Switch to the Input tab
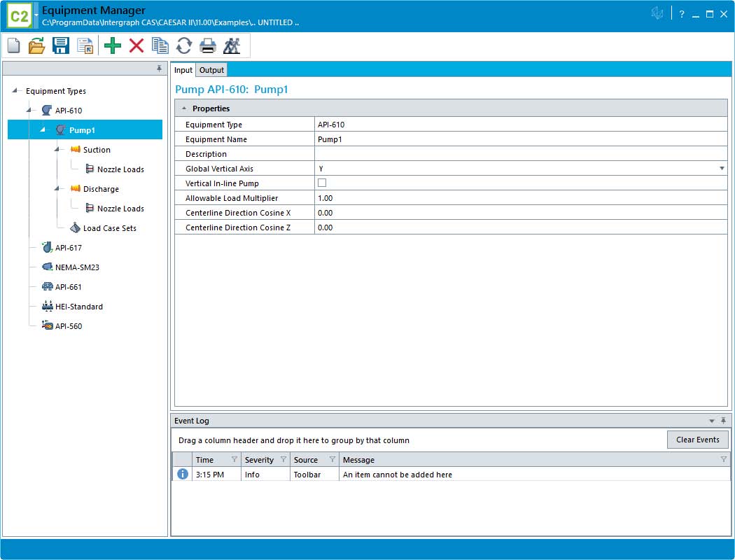Image resolution: width=735 pixels, height=560 pixels. (x=183, y=70)
